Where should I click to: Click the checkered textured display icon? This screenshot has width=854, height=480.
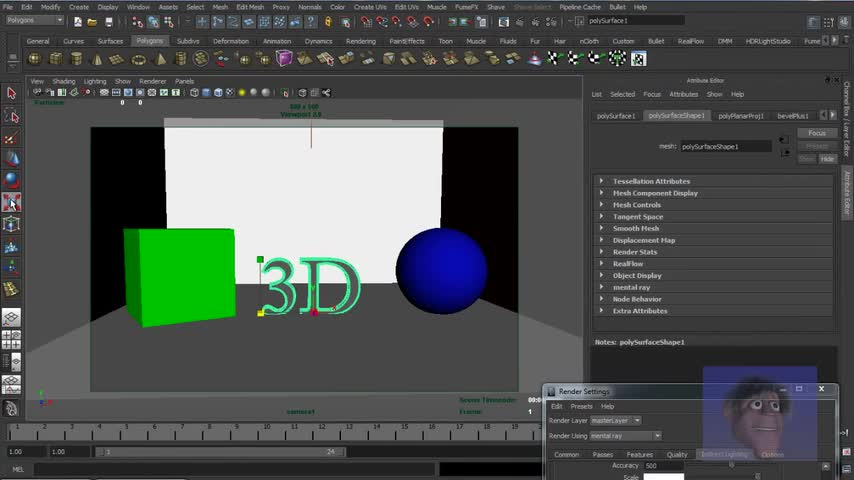click(x=230, y=93)
